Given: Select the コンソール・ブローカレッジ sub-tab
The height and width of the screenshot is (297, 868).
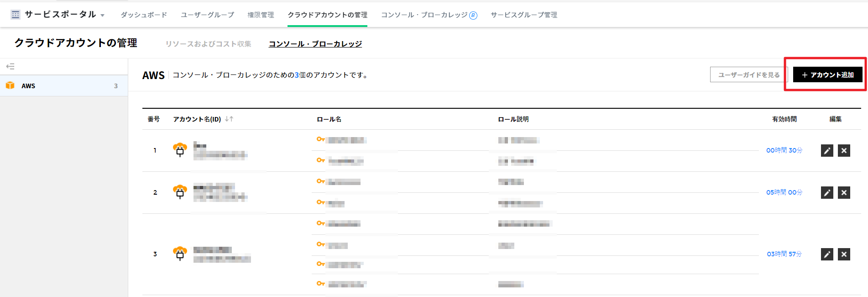Looking at the screenshot, I should 315,44.
